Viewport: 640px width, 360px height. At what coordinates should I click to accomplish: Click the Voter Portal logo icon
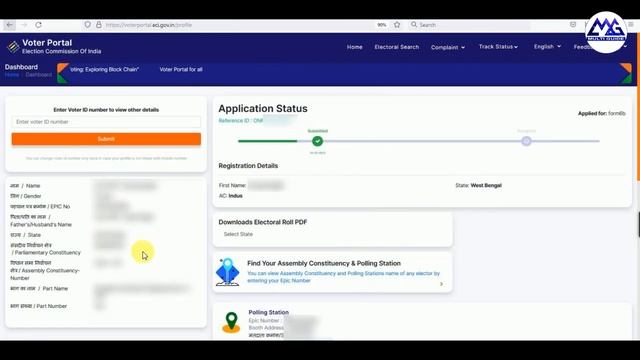tap(13, 47)
